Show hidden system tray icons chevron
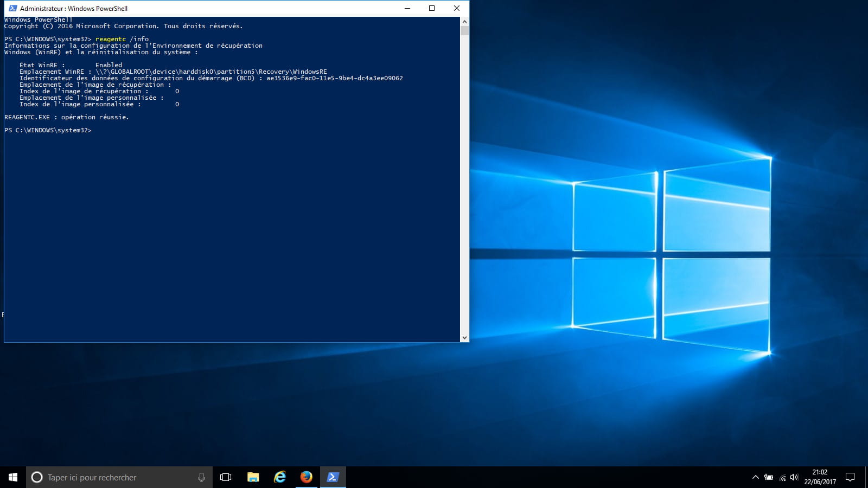Image resolution: width=868 pixels, height=488 pixels. tap(755, 477)
